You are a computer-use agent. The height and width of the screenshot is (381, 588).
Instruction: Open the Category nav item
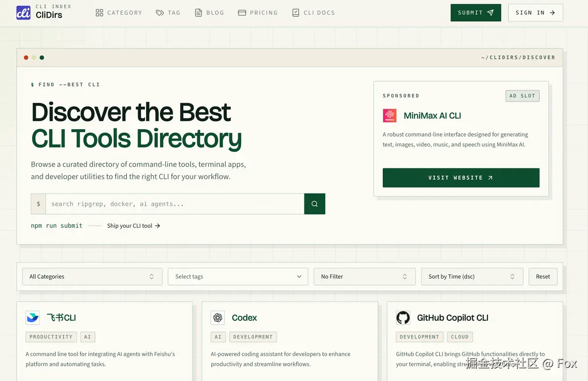coord(119,13)
